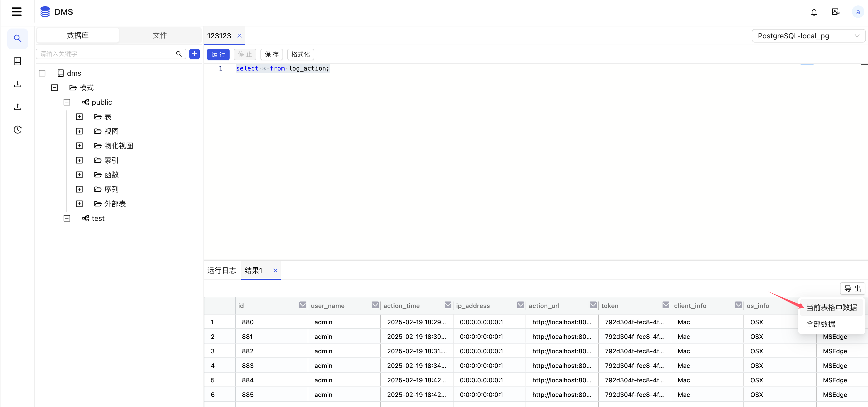
Task: Click the 表 folder icon
Action: pyautogui.click(x=98, y=116)
